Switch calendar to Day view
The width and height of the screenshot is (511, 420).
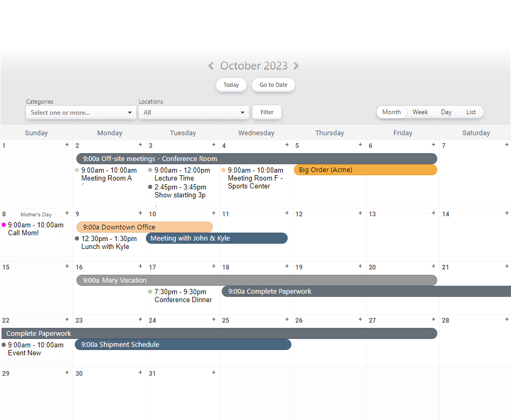click(x=446, y=112)
